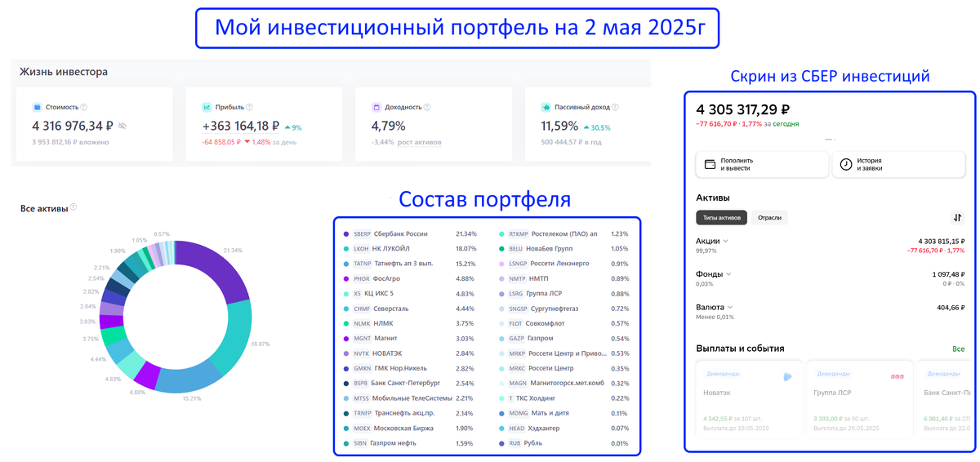Viewport: 980px width, 462px height.
Task: Open the help tooltip next to Все активы
Action: tap(73, 207)
